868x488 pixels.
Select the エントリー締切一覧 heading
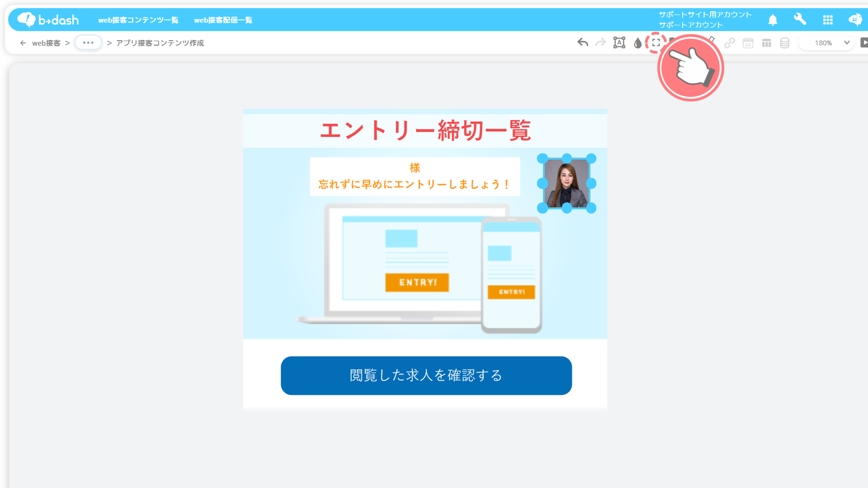click(425, 130)
